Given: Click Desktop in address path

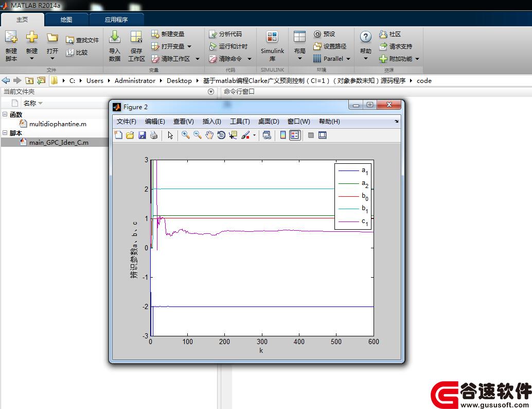Looking at the screenshot, I should click(x=179, y=80).
